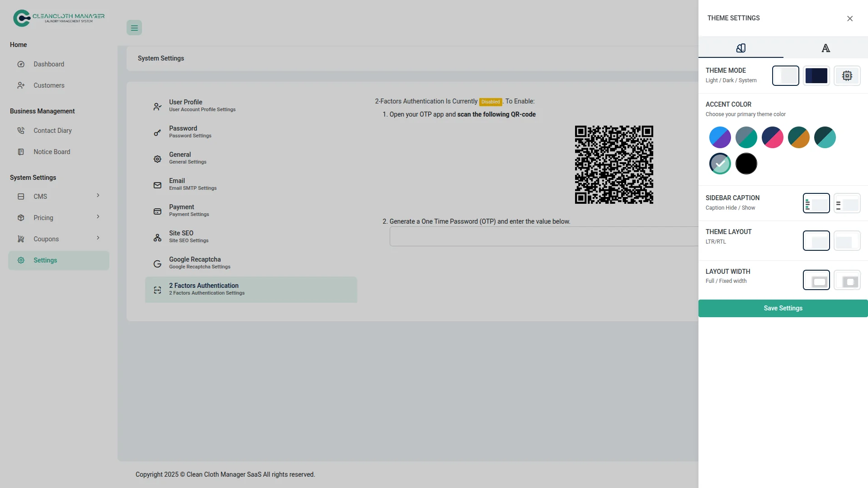Open Customers link in sidebar
This screenshot has width=868, height=488.
[49, 85]
